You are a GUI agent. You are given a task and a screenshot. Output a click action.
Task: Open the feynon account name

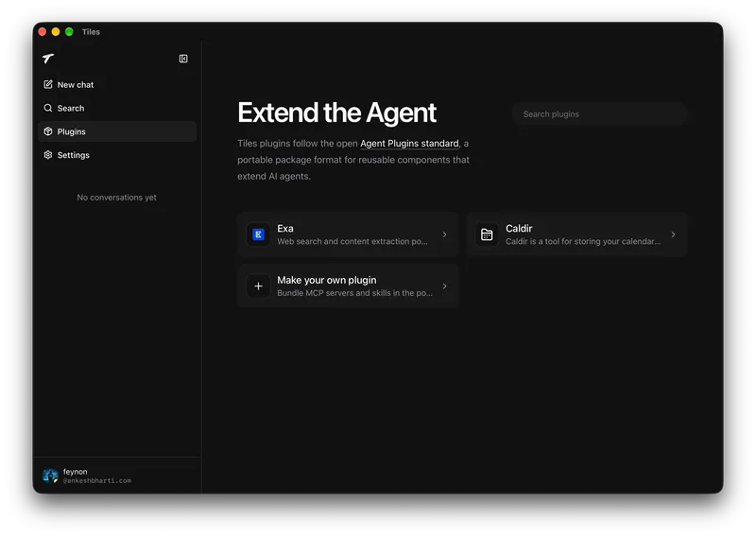coord(76,472)
